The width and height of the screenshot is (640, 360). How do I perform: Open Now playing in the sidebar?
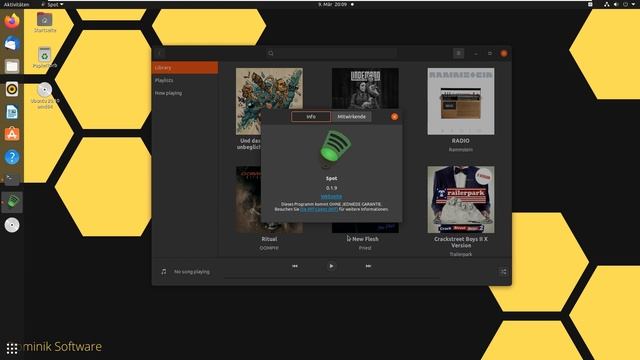click(185, 93)
